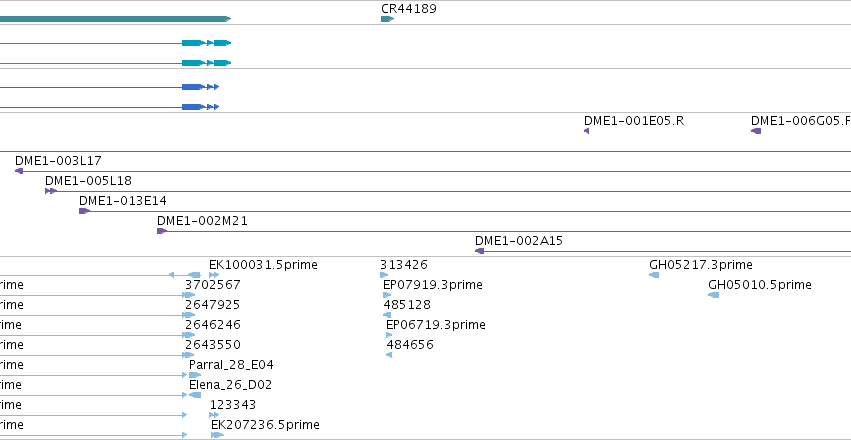Click the EK100031.5prime EST label
This screenshot has width=851, height=440.
[x=263, y=265]
